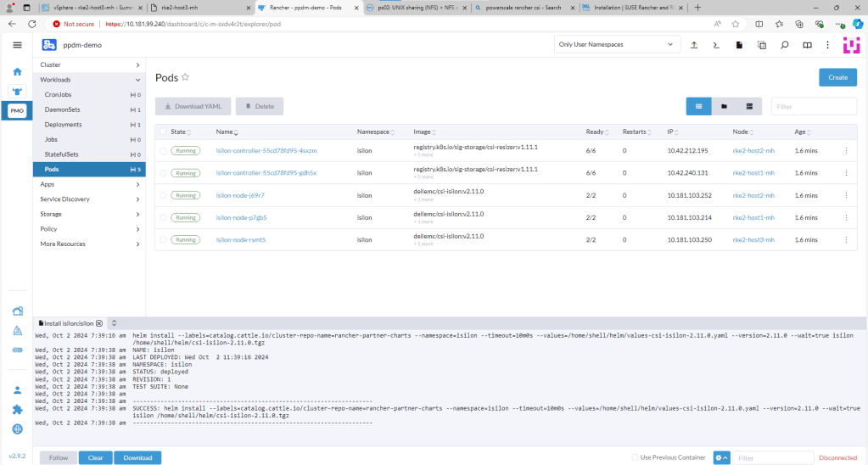Expand the Storage section in sidebar
The width and height of the screenshot is (868, 465).
(89, 214)
